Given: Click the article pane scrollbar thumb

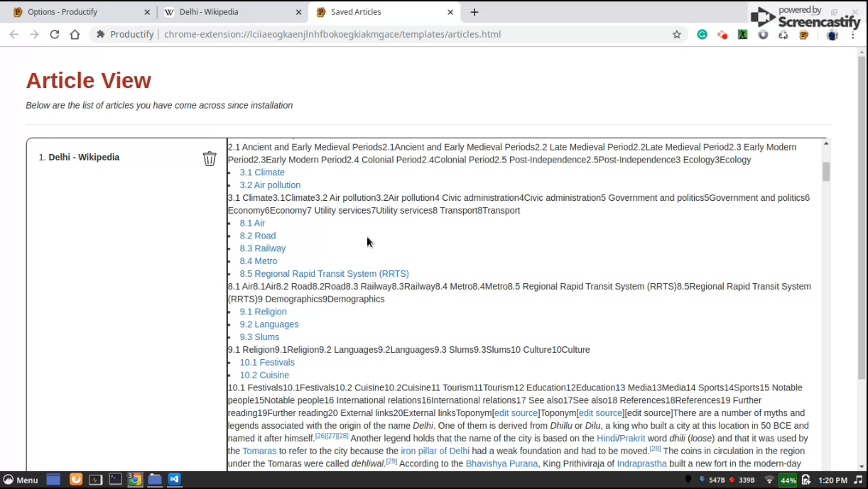Looking at the screenshot, I should point(826,171).
